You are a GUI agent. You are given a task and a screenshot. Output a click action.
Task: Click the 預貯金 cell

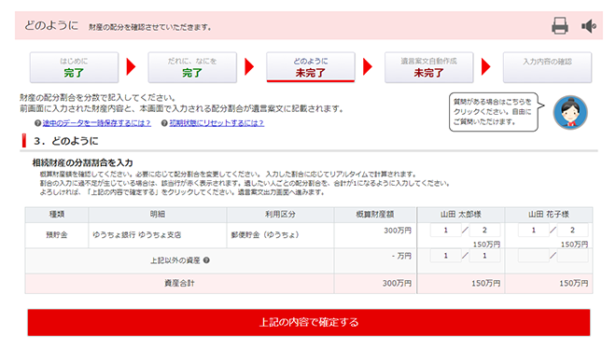pos(57,235)
